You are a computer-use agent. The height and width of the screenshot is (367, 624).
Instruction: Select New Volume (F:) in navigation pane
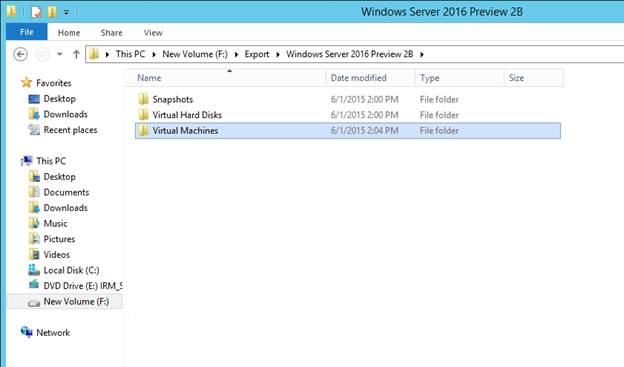click(x=76, y=301)
